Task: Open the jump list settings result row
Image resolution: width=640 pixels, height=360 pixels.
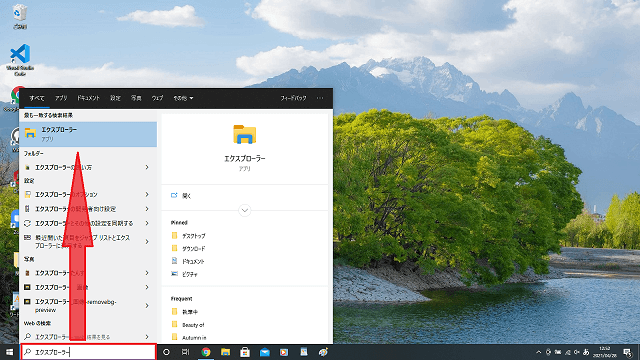Action: coord(88,242)
